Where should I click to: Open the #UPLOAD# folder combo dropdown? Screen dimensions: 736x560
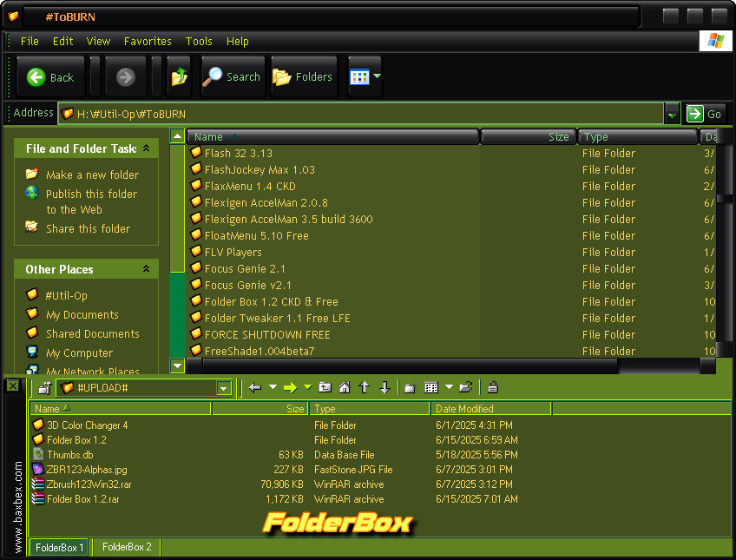pos(223,388)
